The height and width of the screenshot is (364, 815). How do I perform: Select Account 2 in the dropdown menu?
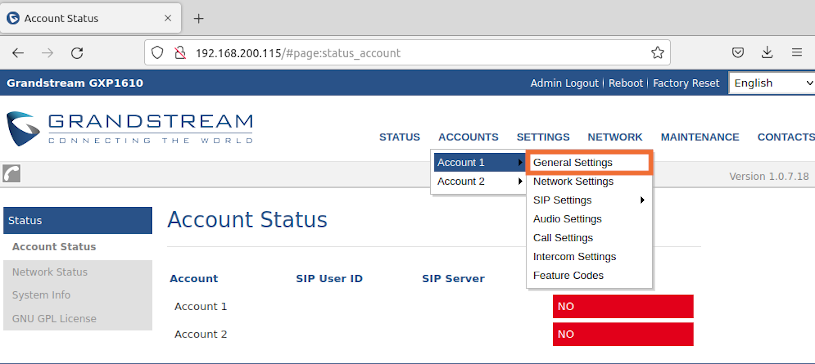click(x=480, y=181)
